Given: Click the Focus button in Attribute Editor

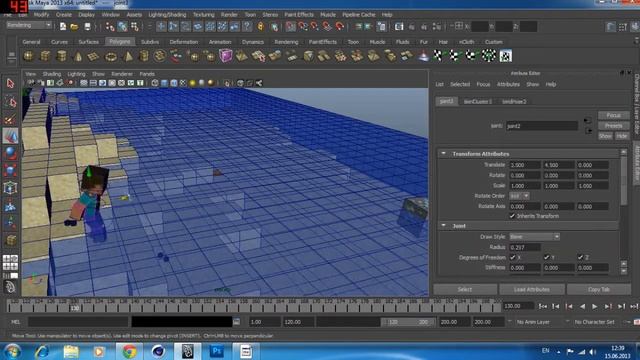Looking at the screenshot, I should (x=613, y=116).
